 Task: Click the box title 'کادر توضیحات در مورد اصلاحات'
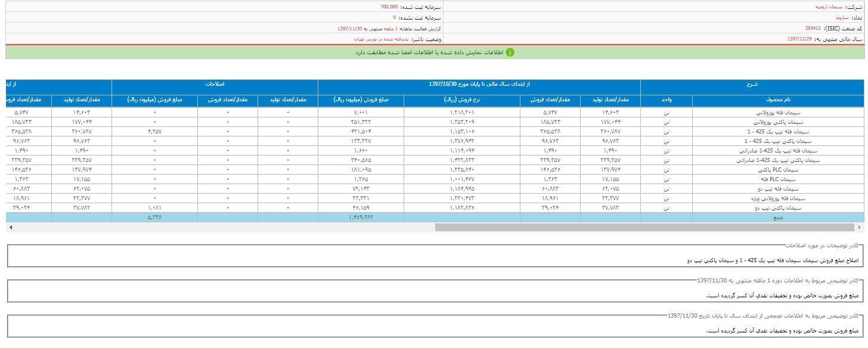tap(821, 245)
